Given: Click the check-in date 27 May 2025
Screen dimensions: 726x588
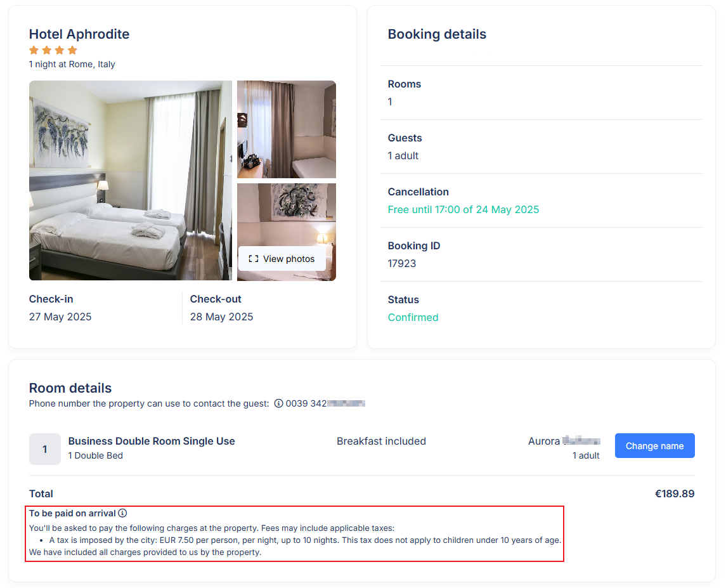Looking at the screenshot, I should click(60, 317).
